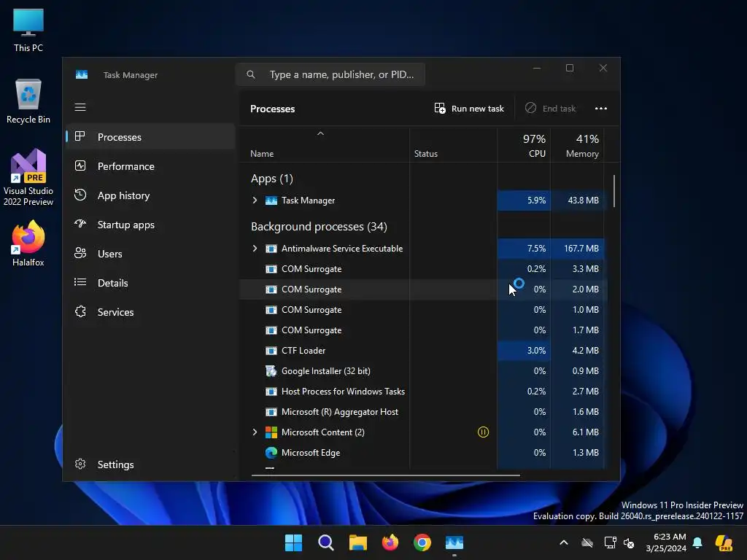
Task: Open App history page
Action: click(x=150, y=195)
